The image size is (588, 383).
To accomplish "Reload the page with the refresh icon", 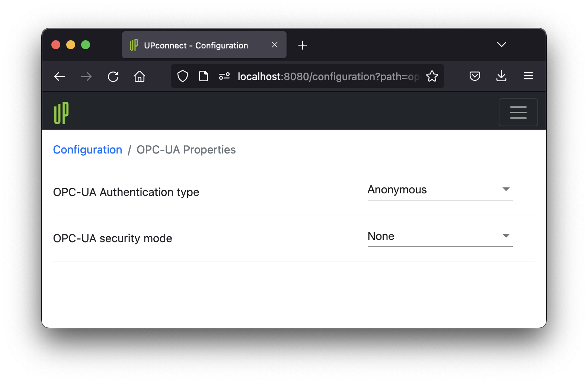I will [113, 77].
